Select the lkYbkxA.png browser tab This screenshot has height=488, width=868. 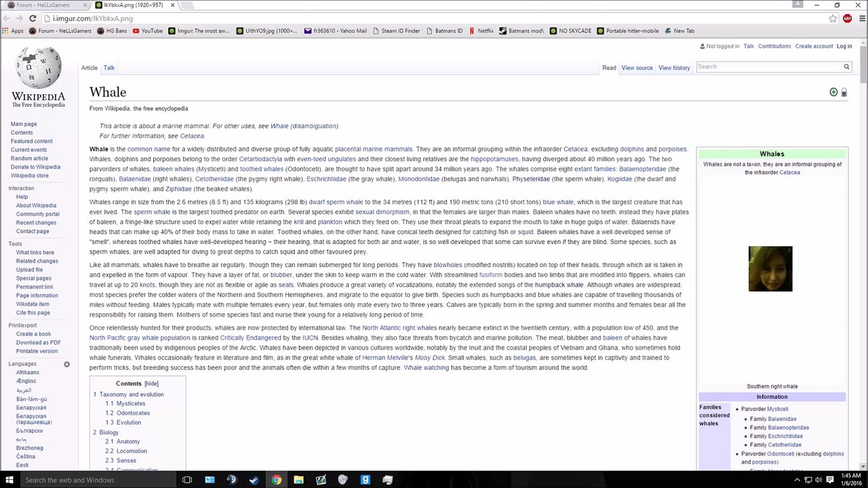point(133,5)
